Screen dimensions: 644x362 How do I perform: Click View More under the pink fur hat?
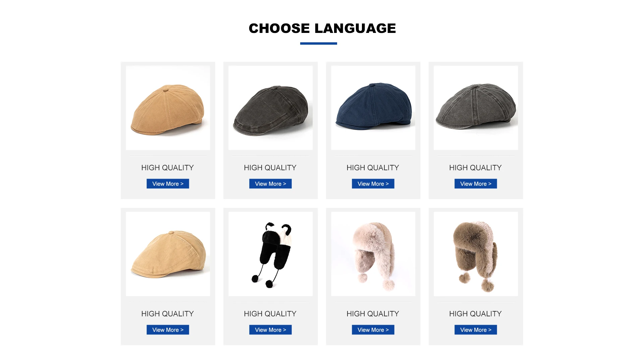pyautogui.click(x=373, y=330)
